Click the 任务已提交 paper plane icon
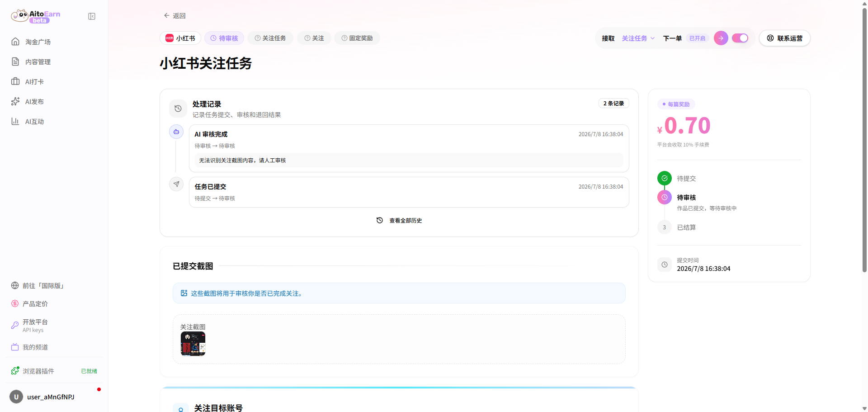This screenshot has height=412, width=868. click(x=176, y=184)
